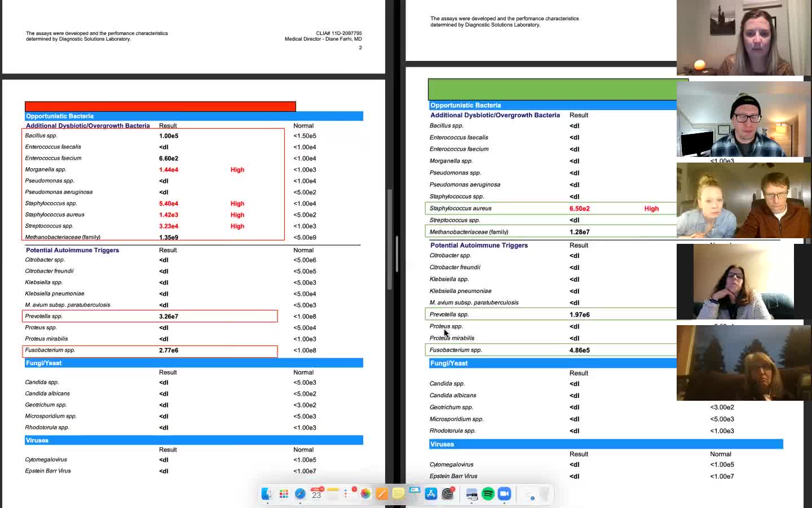Open the App Store from dock

point(431,494)
